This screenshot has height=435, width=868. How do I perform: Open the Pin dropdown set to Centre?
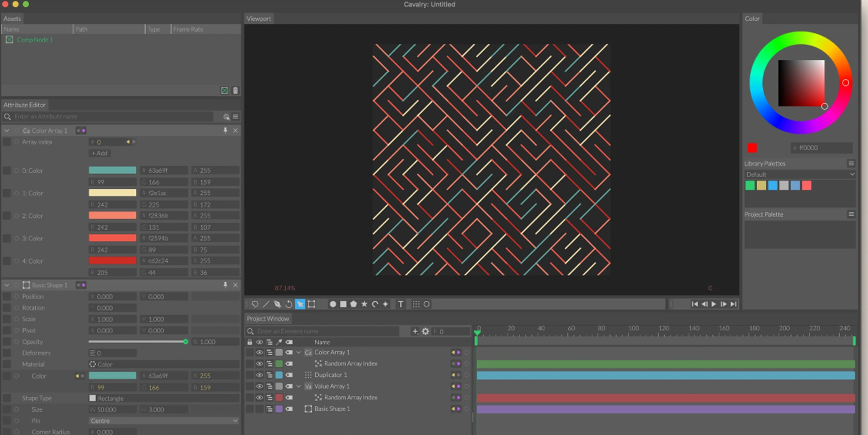click(163, 421)
